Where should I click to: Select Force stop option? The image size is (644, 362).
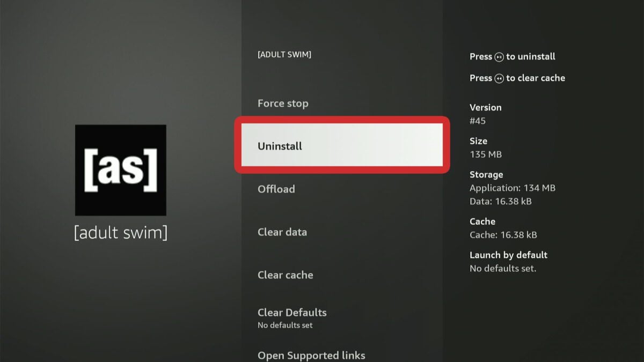pos(283,104)
